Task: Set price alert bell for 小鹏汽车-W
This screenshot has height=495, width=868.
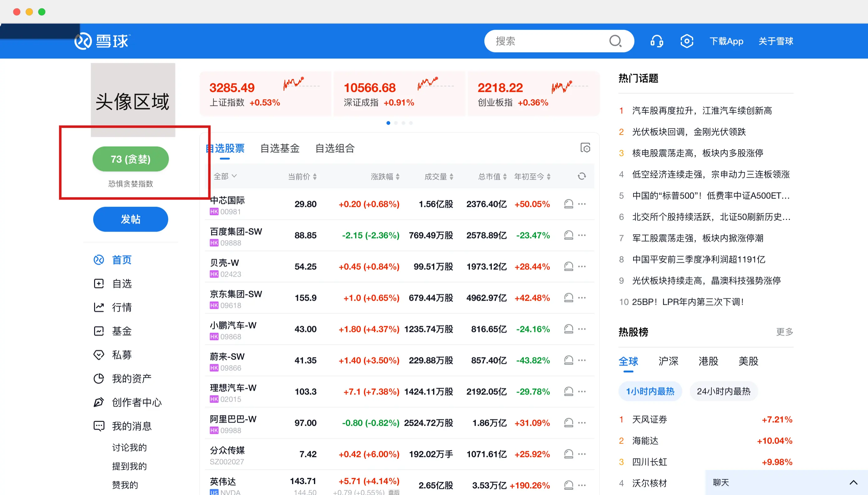Action: tap(568, 329)
